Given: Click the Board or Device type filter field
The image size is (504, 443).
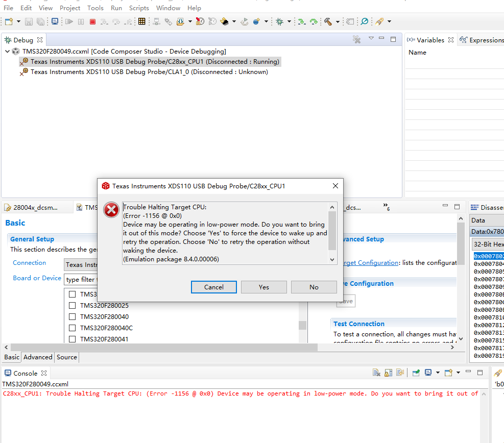Looking at the screenshot, I should point(81,280).
